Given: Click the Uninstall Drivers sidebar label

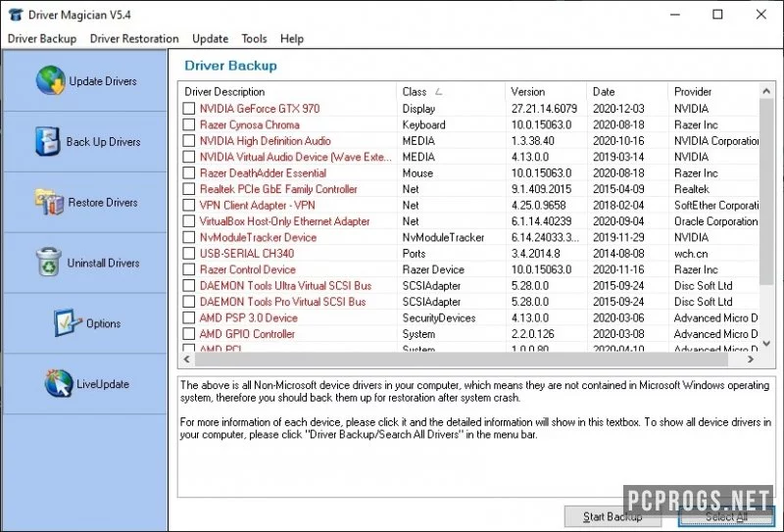Looking at the screenshot, I should (x=103, y=263).
